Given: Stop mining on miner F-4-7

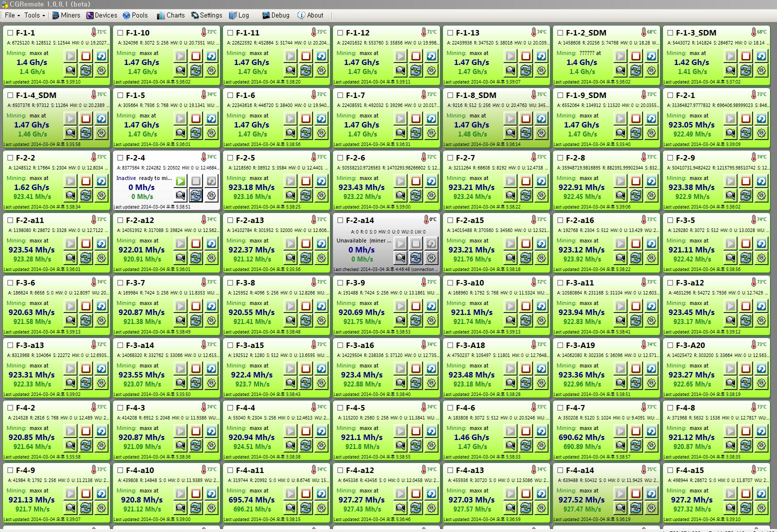Looking at the screenshot, I should 636,431.
